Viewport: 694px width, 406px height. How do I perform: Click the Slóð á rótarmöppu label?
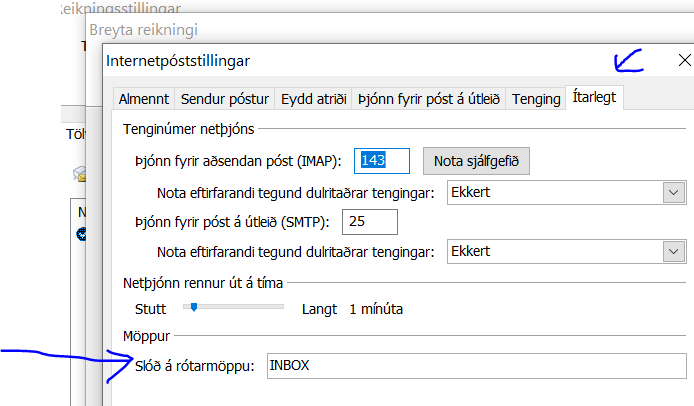pos(196,365)
